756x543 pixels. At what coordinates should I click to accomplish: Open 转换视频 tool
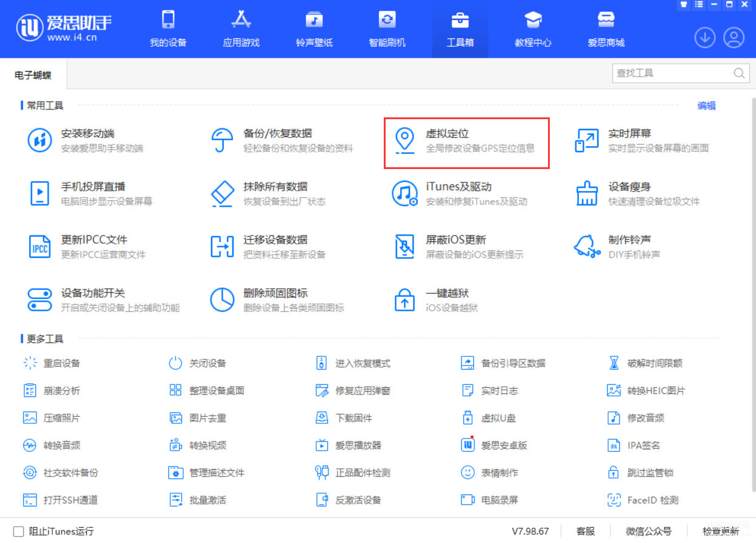(197, 445)
